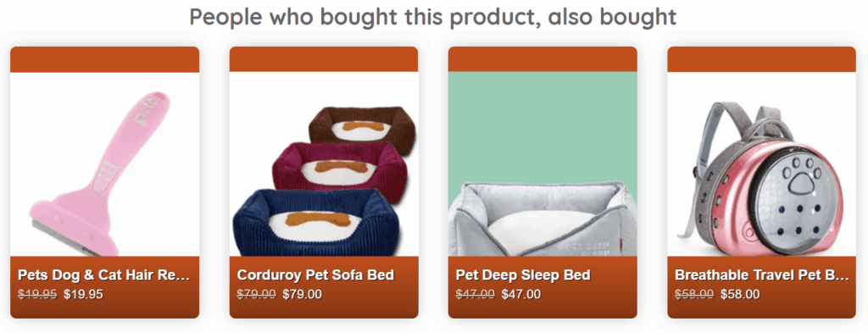Image resolution: width=868 pixels, height=333 pixels.
Task: Click the $79.00 current price
Action: point(303,294)
